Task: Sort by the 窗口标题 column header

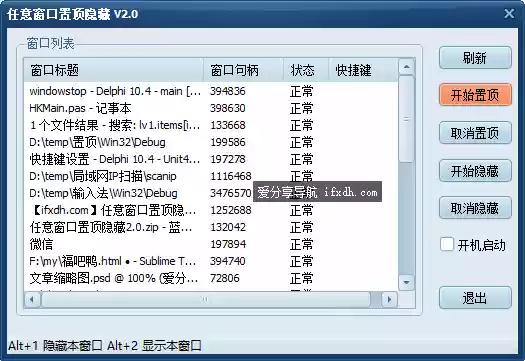Action: click(x=113, y=70)
